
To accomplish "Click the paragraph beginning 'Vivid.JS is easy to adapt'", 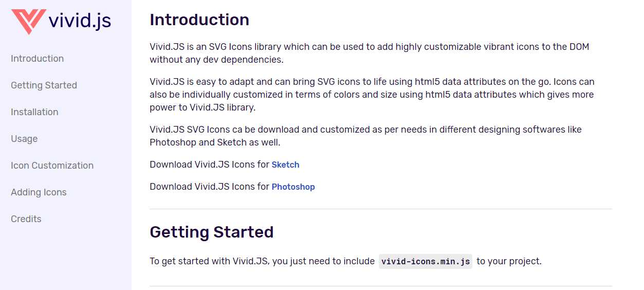I will click(372, 95).
